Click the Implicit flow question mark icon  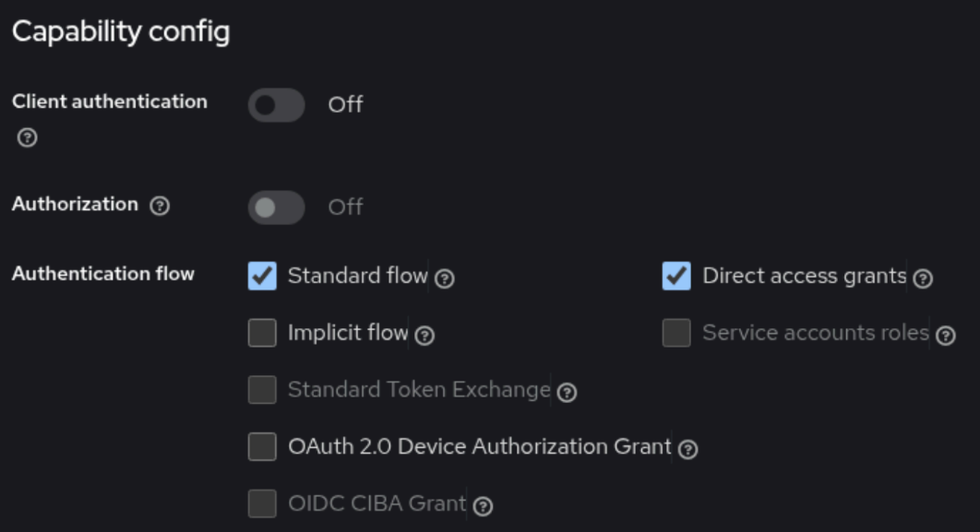[x=424, y=336]
